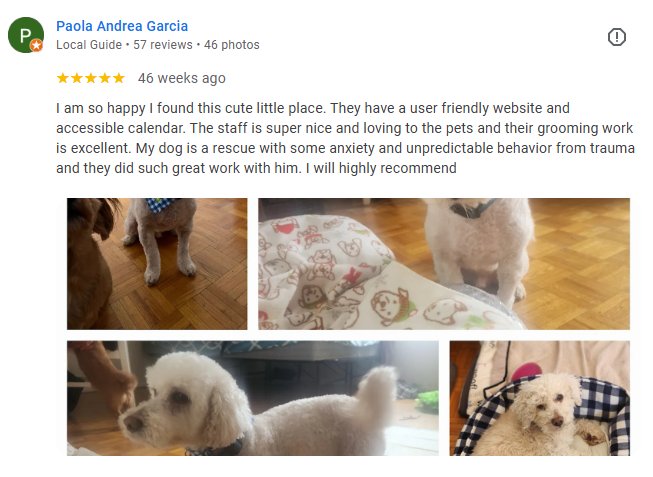653x477 pixels.
Task: Click the third yellow rating star
Action: 91,78
